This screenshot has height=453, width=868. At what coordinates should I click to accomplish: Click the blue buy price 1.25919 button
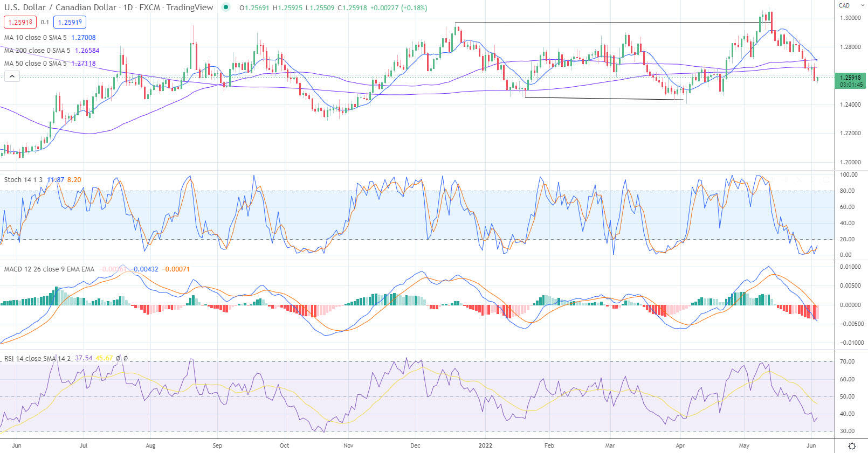(70, 22)
